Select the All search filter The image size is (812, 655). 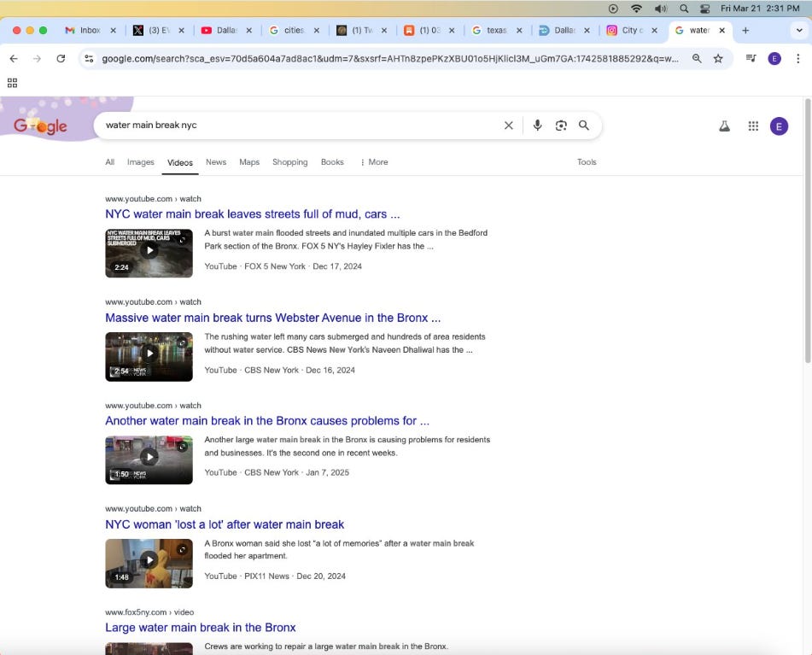[110, 162]
